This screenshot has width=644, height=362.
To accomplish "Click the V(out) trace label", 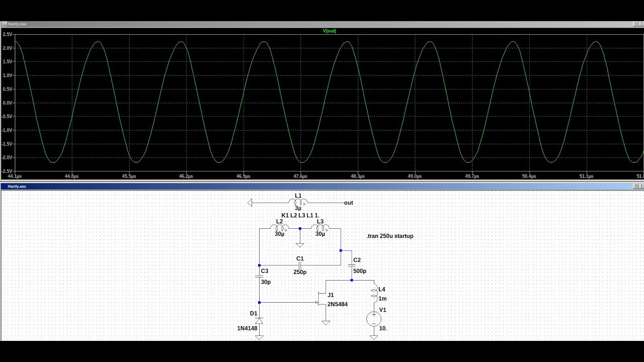I will 329,31.
